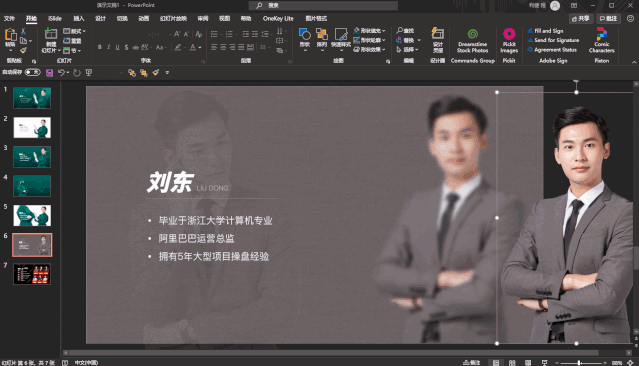Click the Format Painter brush in ribbon
This screenshot has width=639, height=366.
click(23, 50)
